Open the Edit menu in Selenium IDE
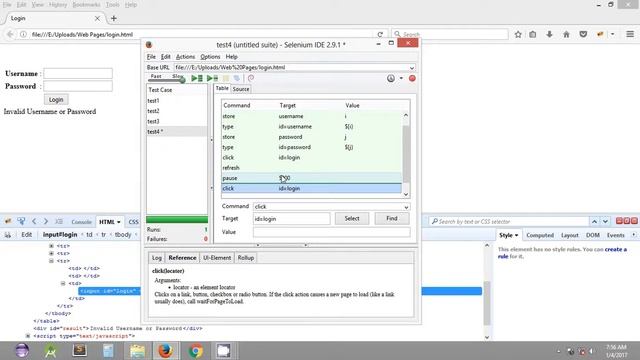Screen dimensions: 640x360 (x=165, y=57)
